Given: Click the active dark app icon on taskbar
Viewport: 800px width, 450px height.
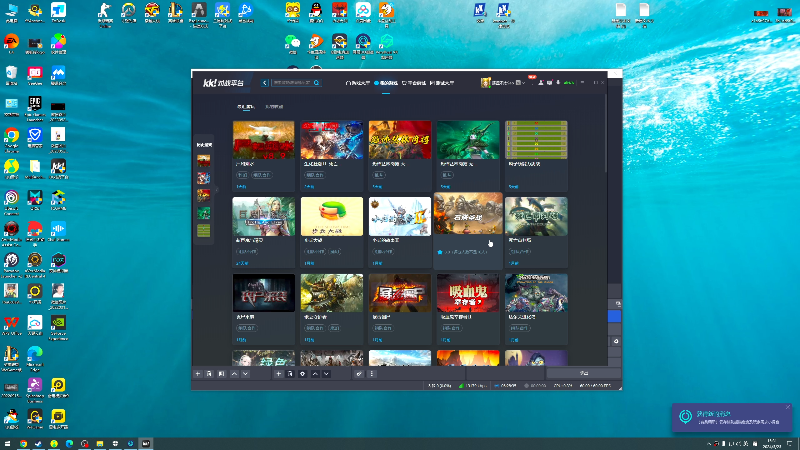Looking at the screenshot, I should click(146, 444).
